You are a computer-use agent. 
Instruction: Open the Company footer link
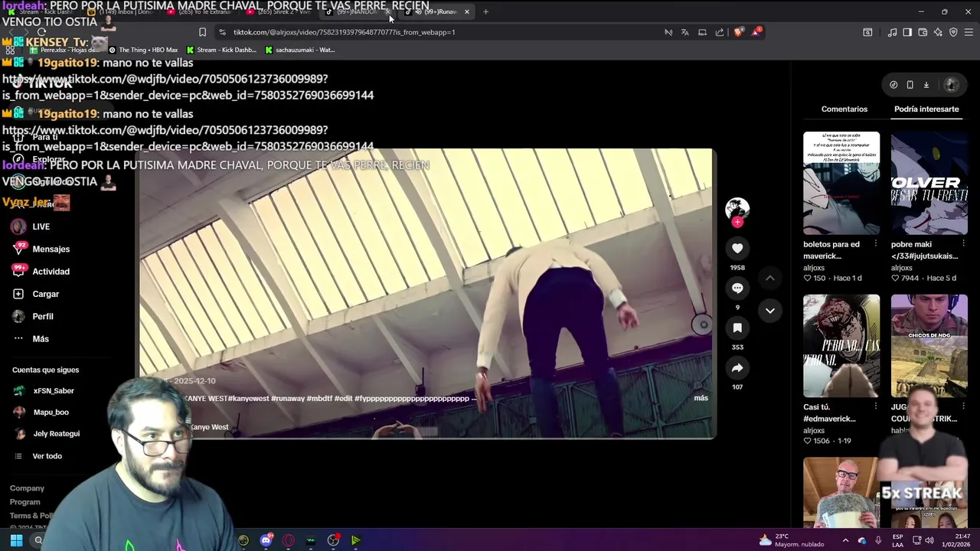(x=27, y=488)
